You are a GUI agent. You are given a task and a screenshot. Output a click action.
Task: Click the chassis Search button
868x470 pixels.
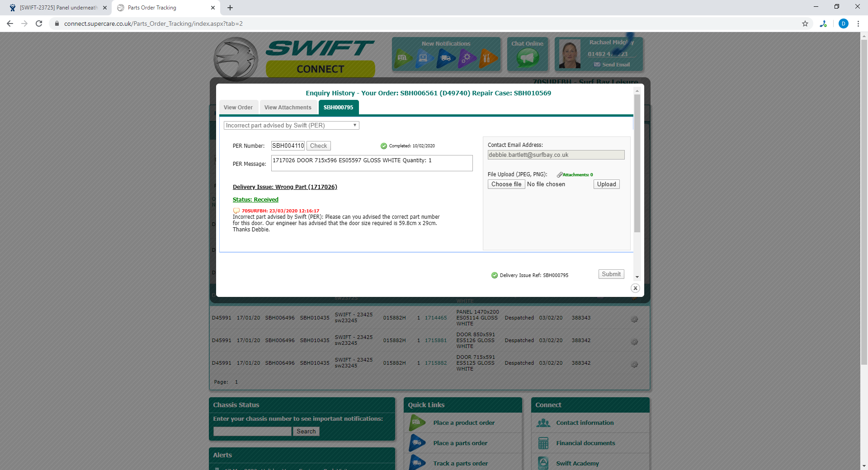[306, 432]
